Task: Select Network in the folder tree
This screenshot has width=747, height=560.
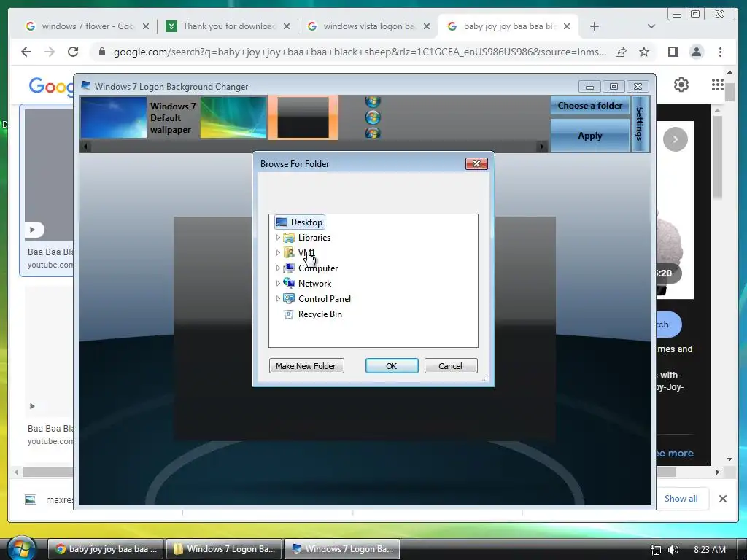Action: (314, 284)
